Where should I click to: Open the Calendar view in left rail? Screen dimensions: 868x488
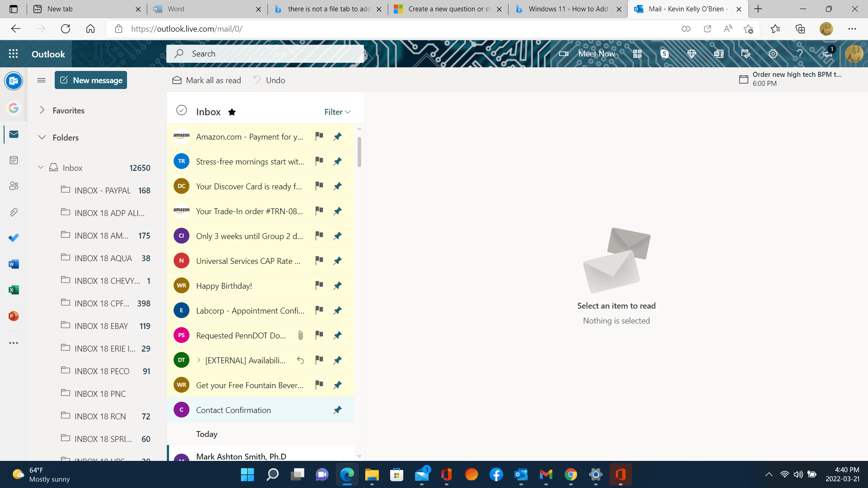tap(14, 160)
